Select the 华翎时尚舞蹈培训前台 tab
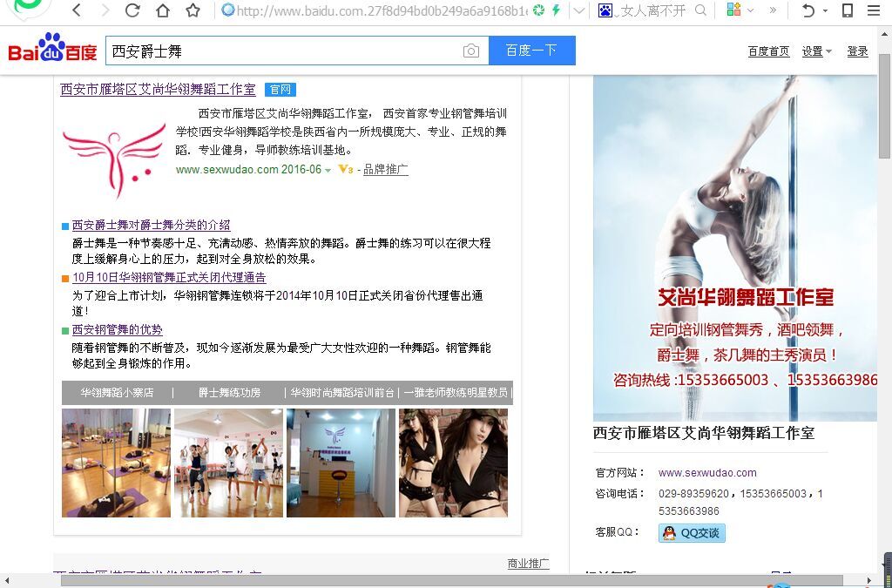Image resolution: width=892 pixels, height=588 pixels. click(341, 392)
